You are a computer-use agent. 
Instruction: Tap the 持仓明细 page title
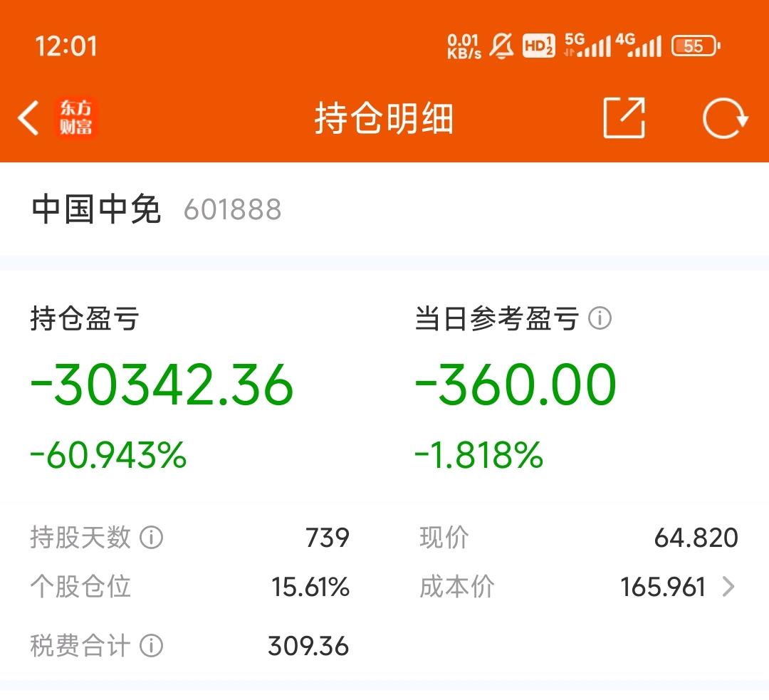pyautogui.click(x=384, y=119)
